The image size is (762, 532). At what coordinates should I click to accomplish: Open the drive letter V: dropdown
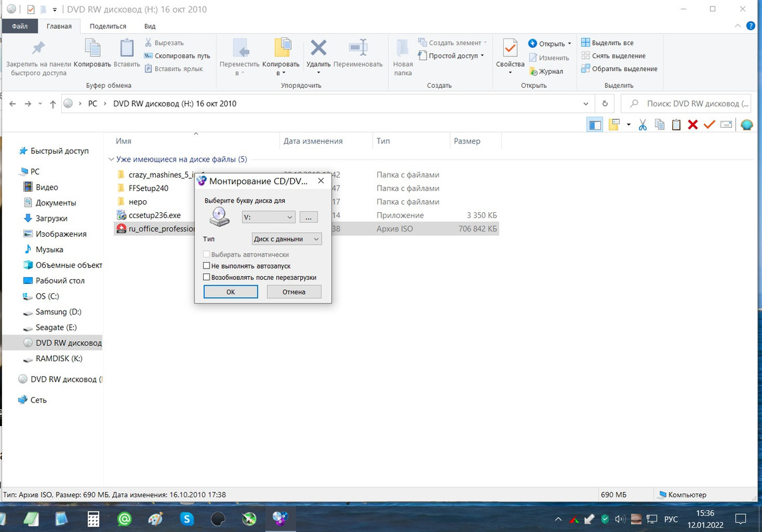[269, 217]
